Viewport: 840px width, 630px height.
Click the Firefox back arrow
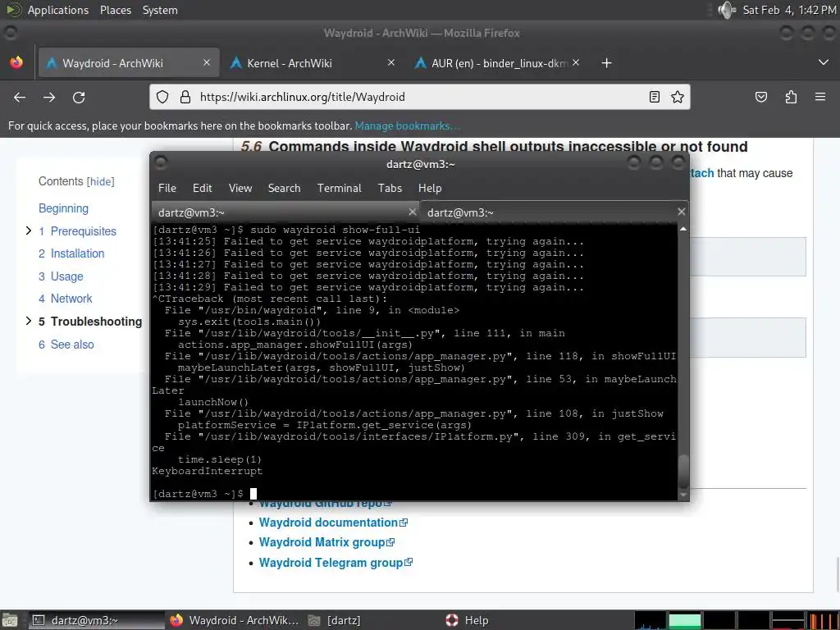click(x=20, y=98)
